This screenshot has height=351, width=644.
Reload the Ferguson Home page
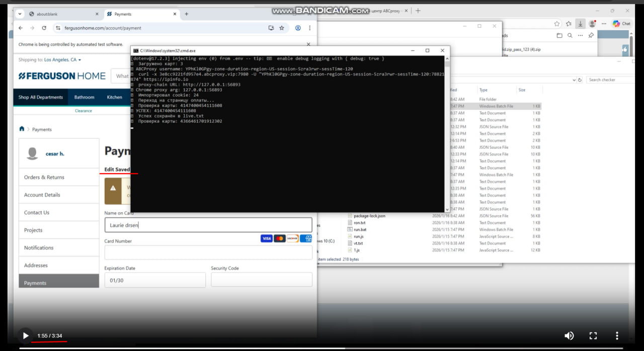(44, 28)
